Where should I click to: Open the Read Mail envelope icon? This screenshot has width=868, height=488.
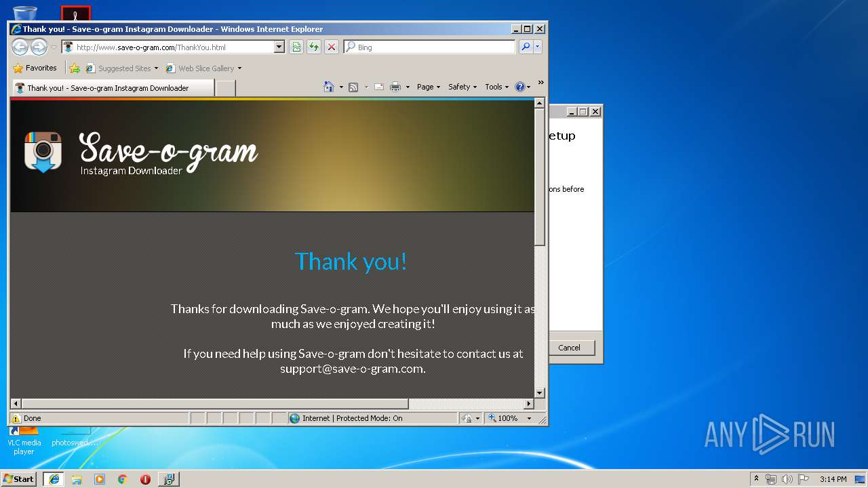pos(379,87)
